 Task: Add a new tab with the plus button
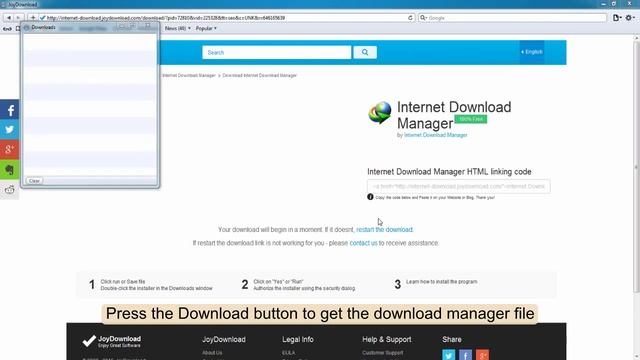(33, 18)
